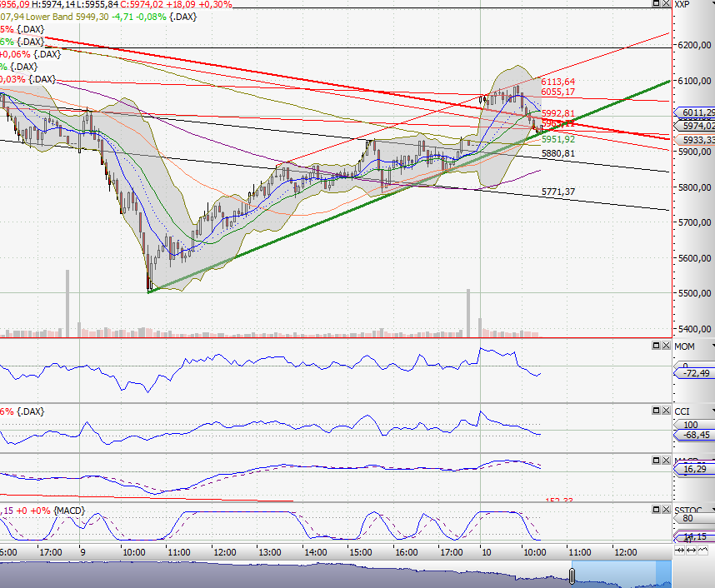Click the 5974,02 current price marker
Image resolution: width=715 pixels, height=588 pixels.
694,126
